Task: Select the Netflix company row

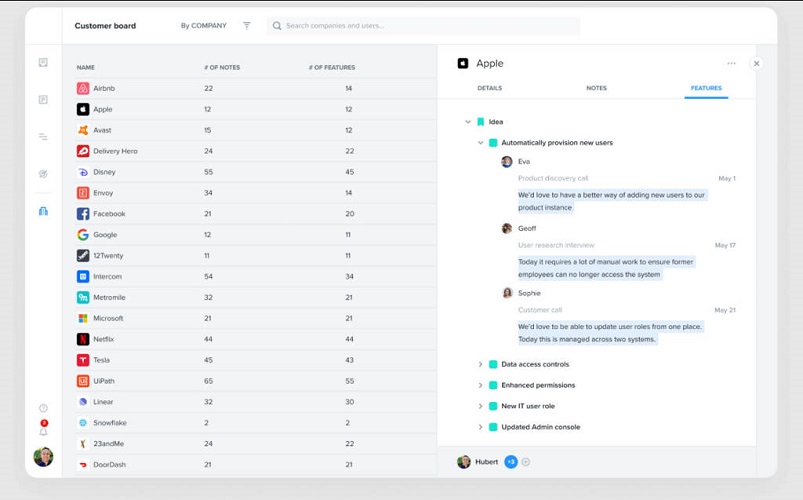Action: click(103, 339)
